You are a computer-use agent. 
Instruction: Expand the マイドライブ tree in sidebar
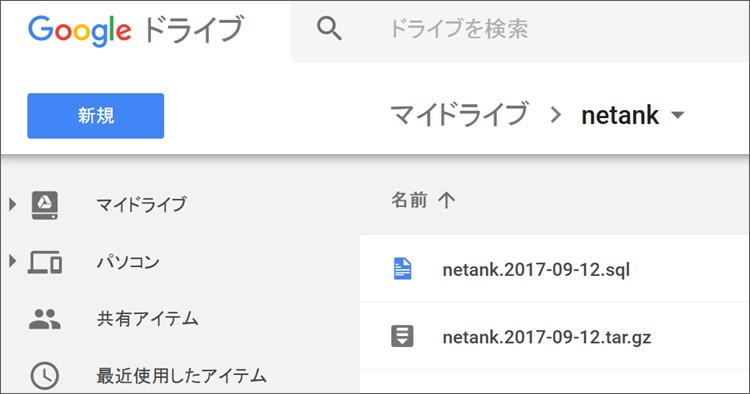(13, 205)
